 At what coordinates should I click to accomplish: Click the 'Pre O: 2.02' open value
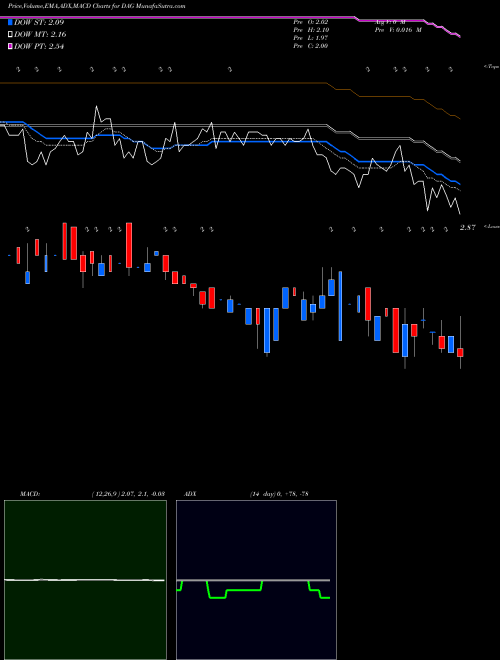click(311, 22)
